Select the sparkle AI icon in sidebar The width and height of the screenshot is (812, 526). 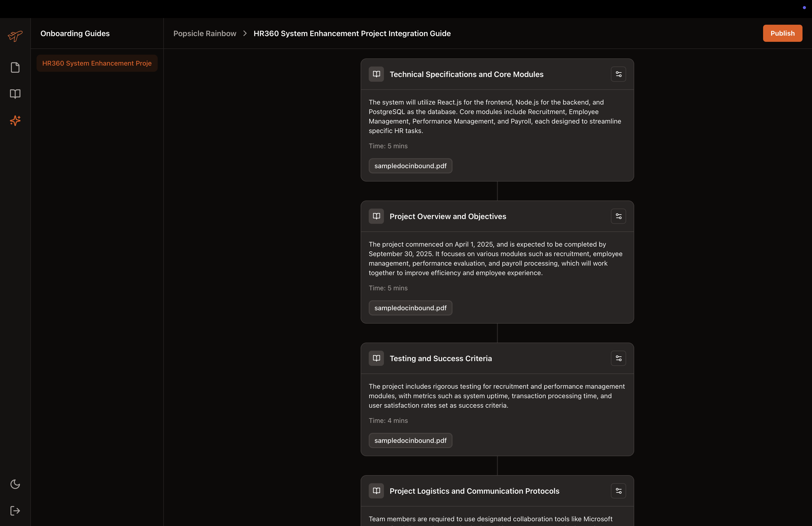tap(15, 120)
